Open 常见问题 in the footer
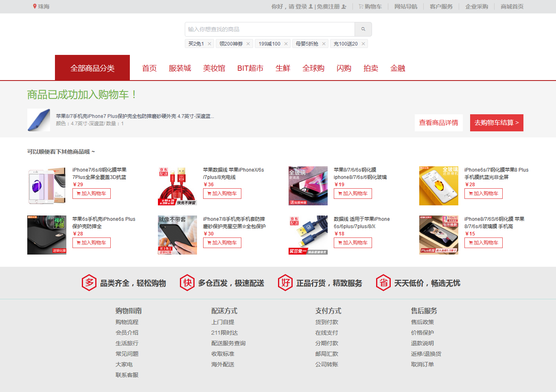 [127, 354]
